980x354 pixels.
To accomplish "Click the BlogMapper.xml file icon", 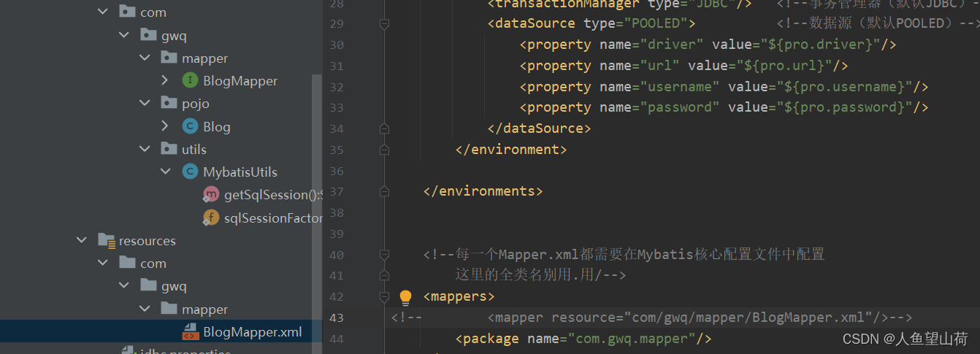I will (x=190, y=331).
